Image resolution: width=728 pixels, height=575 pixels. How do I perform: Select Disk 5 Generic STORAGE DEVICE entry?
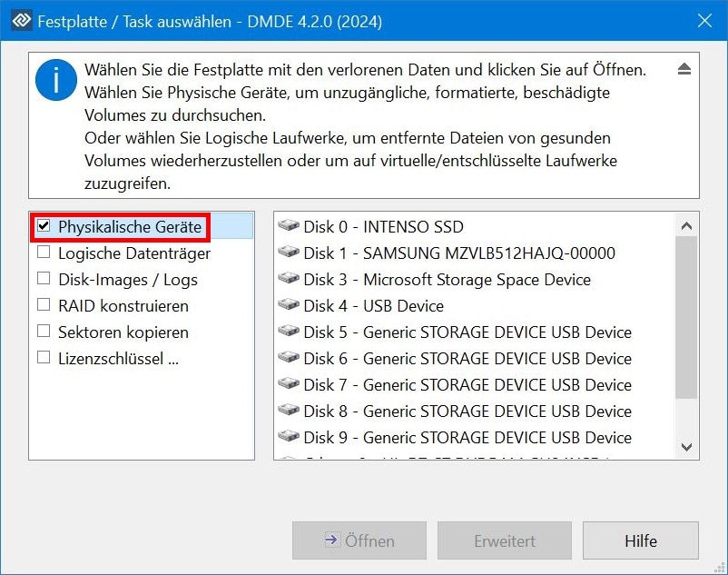pyautogui.click(x=475, y=332)
